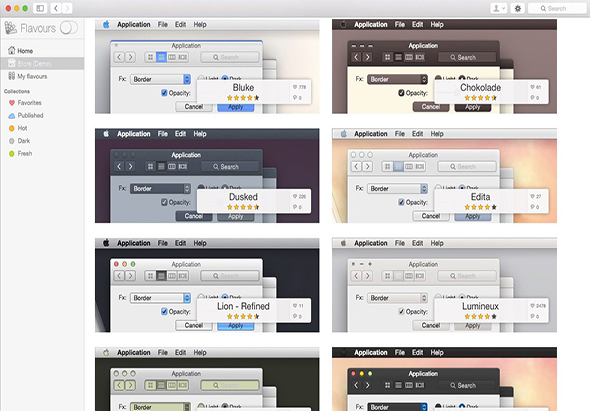Select the icon grid view in Chokolade preview
Image resolution: width=590 pixels, height=411 pixels.
coord(387,57)
